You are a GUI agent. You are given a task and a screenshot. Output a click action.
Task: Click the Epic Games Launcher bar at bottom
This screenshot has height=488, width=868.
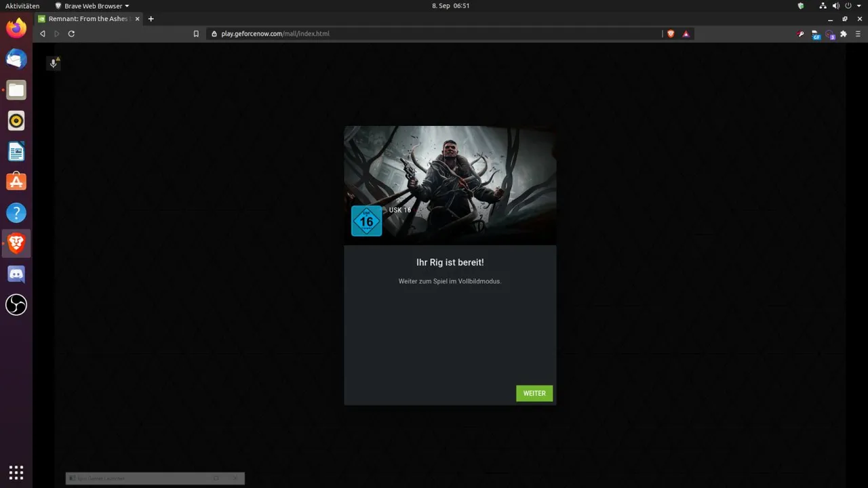pos(155,479)
